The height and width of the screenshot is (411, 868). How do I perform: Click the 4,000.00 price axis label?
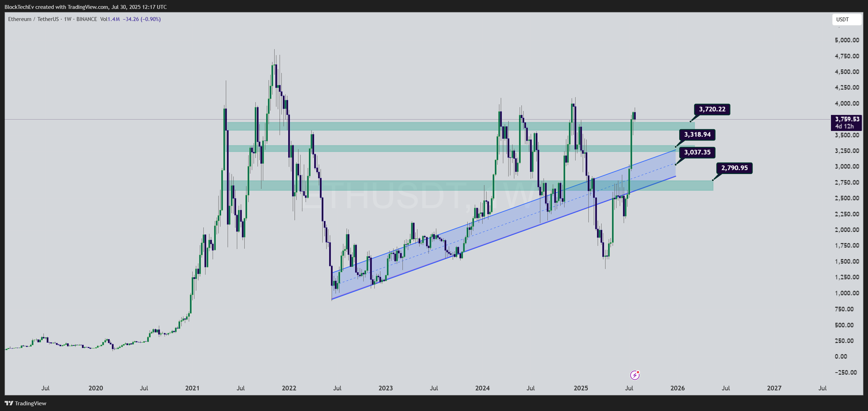[x=847, y=104]
